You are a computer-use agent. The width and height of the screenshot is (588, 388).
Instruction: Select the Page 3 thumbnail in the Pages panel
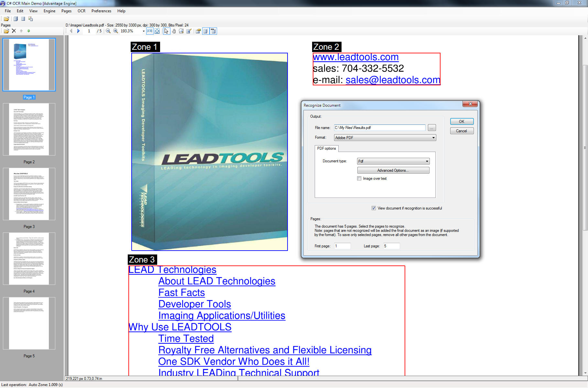tap(29, 194)
